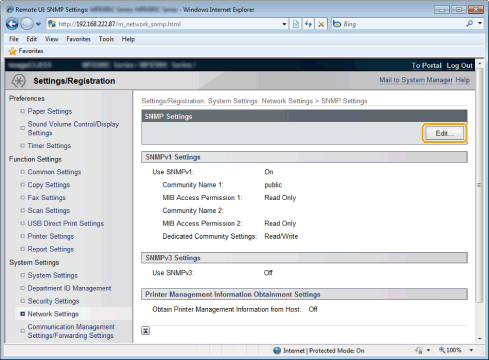Open the recent pages dropdown arrow
The image size is (489, 360).
tap(38, 24)
